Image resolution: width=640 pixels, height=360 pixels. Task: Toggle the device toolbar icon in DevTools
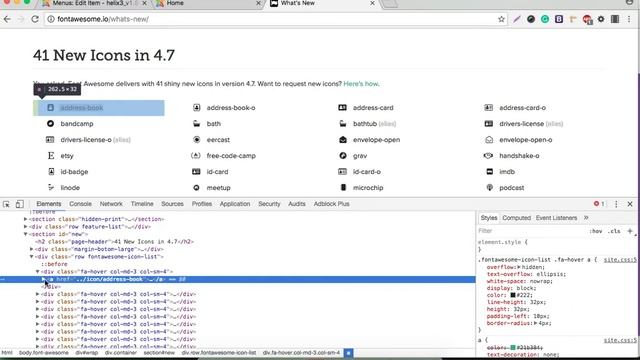[x=20, y=204]
